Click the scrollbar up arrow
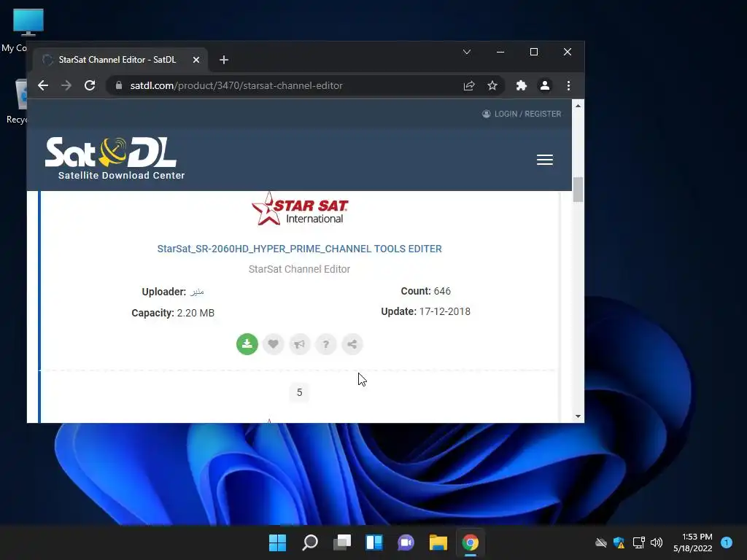 578,106
